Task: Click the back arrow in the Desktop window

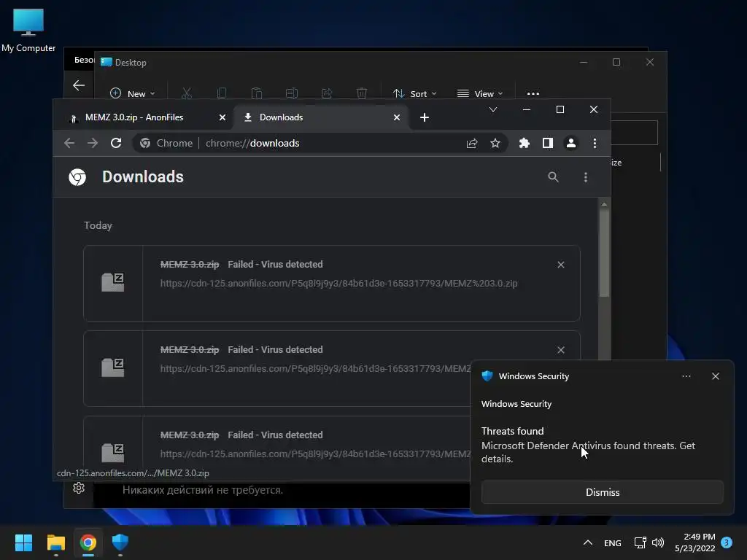Action: coord(79,85)
